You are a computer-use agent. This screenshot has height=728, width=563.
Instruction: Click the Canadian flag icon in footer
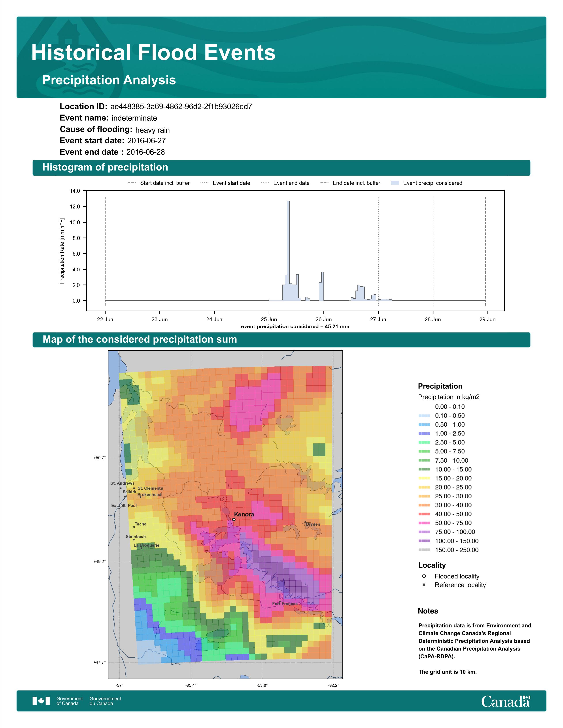pos(41,701)
